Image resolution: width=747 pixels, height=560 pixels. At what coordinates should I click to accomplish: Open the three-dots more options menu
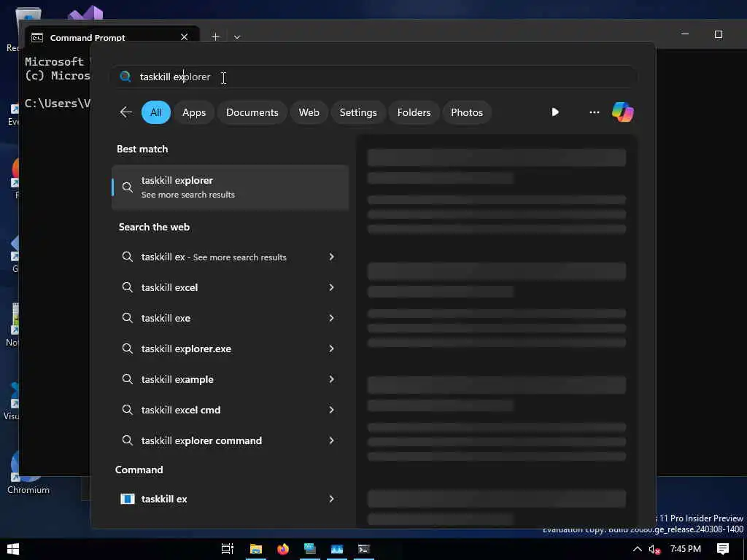click(594, 112)
